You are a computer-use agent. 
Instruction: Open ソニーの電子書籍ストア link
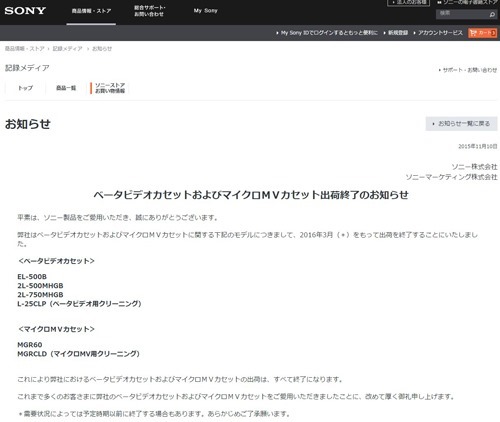click(468, 2)
